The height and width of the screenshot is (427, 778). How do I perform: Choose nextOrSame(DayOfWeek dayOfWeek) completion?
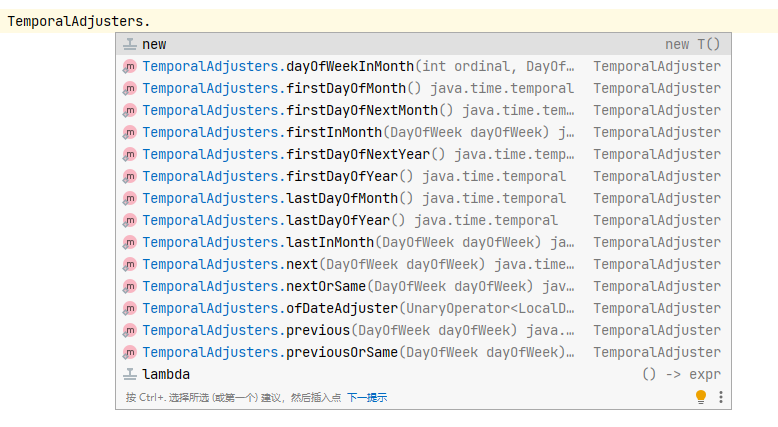[x=423, y=286]
